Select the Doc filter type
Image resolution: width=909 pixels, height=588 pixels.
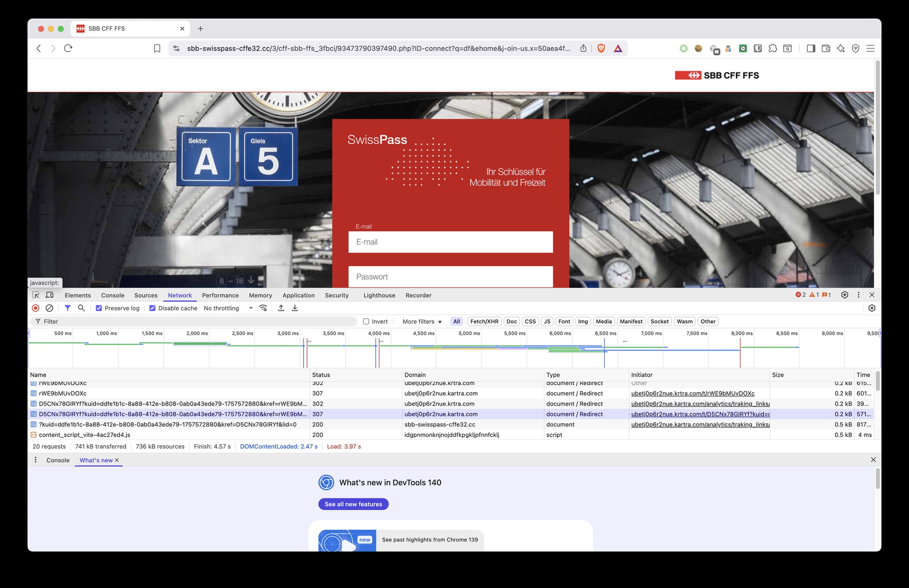512,321
